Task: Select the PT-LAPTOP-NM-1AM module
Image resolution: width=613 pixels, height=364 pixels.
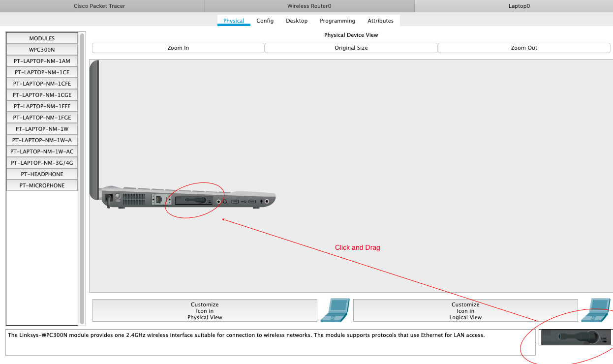Action: (x=42, y=61)
